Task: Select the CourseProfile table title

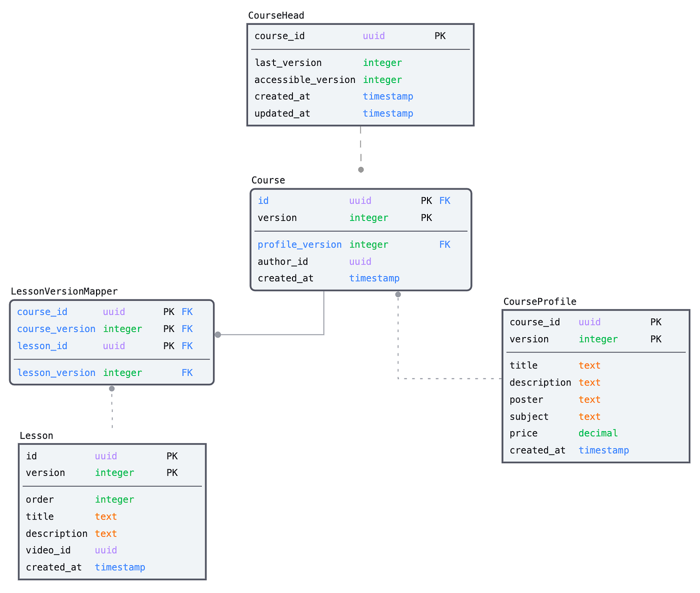Action: coord(540,301)
